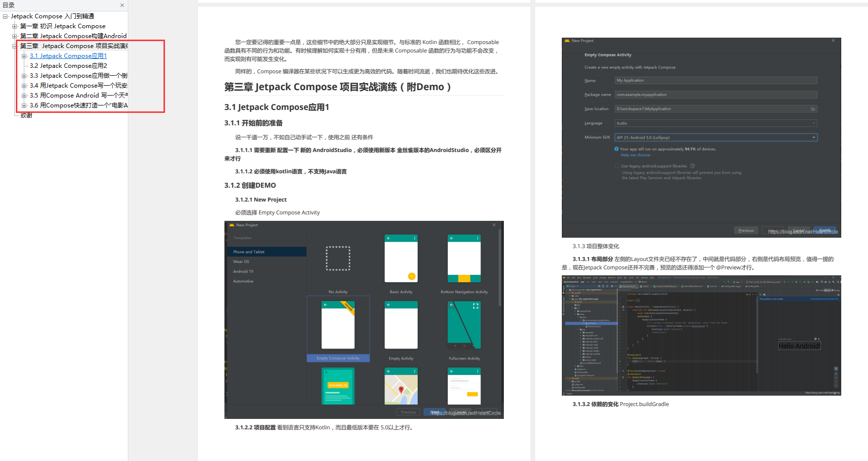Open 3.4 用Jetpack Compose写一个玩安 entry
Viewport: 868px width, 461px height.
78,86
